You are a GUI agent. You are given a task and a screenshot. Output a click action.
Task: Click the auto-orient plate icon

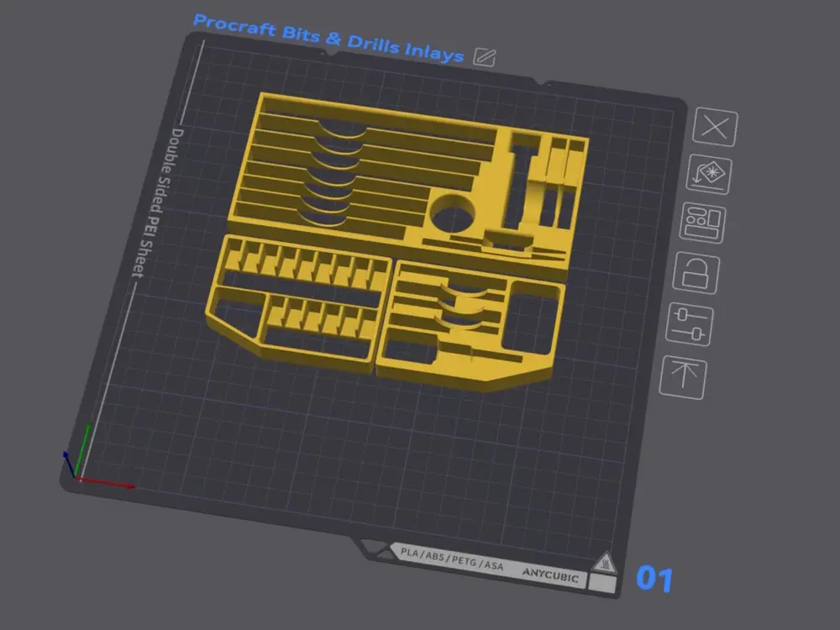[x=709, y=174]
